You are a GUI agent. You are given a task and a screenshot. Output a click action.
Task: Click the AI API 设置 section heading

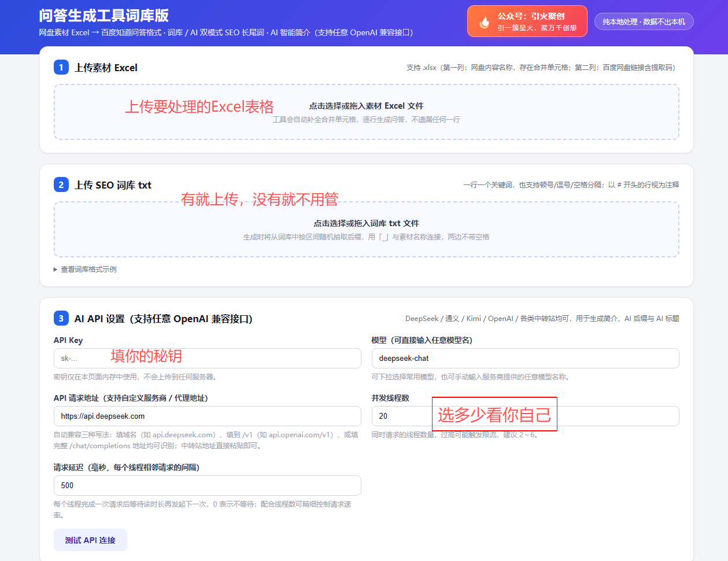(164, 319)
